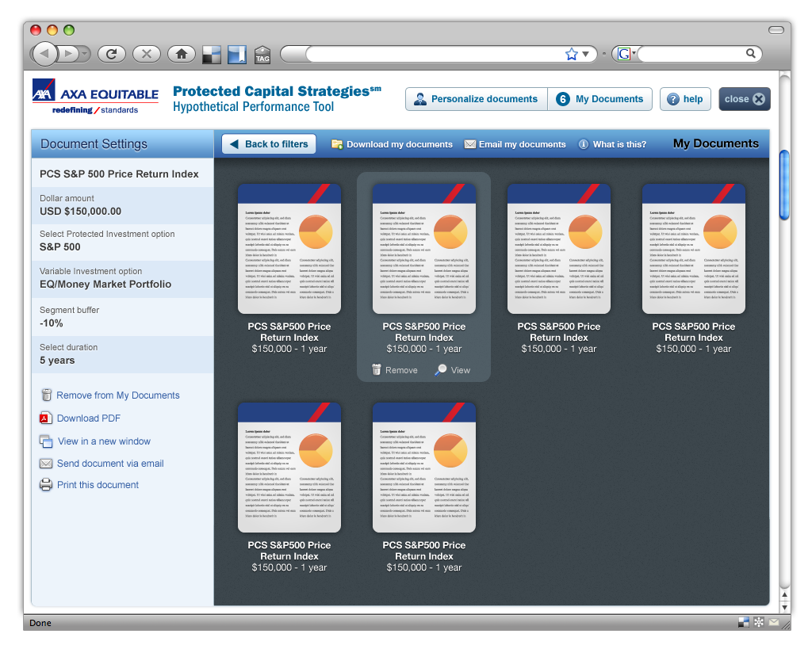Click the trash icon beside Remove from My Documents

click(x=47, y=395)
